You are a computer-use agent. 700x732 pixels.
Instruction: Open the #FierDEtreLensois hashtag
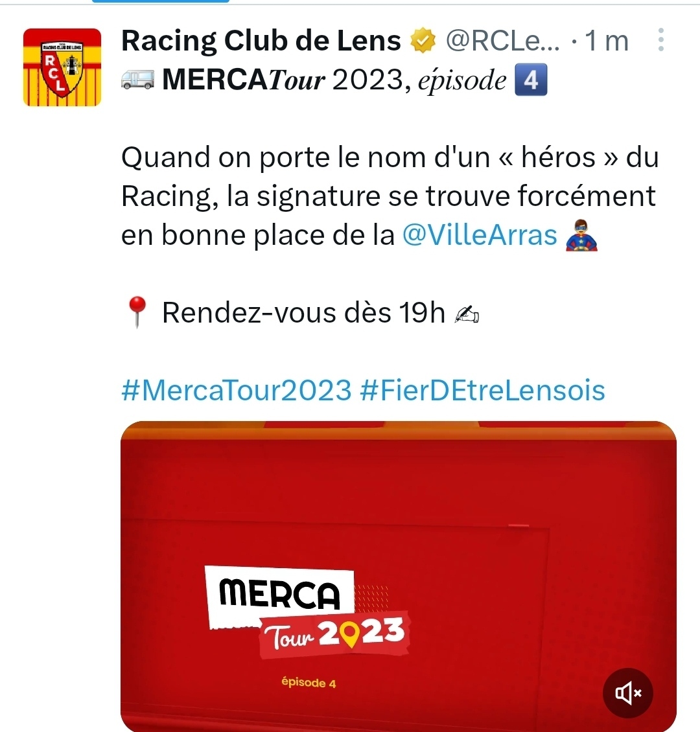[x=482, y=390]
